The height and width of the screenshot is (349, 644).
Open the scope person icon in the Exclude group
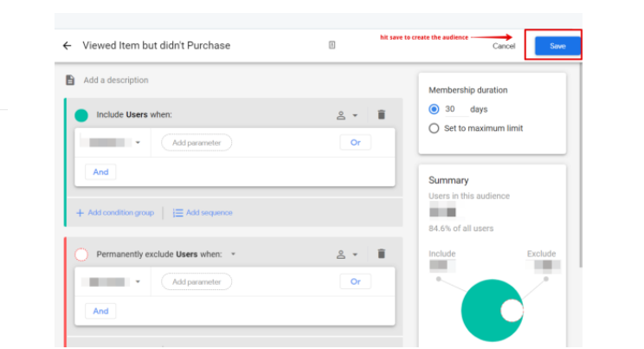tap(341, 255)
